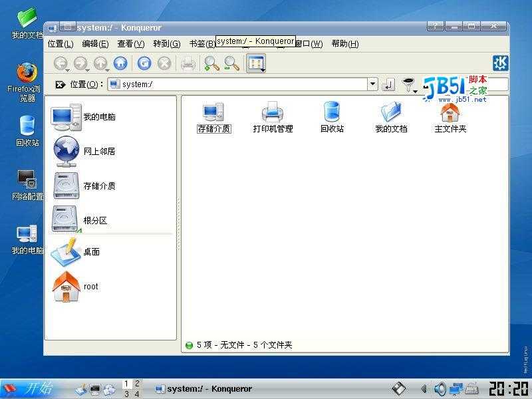Image resolution: width=532 pixels, height=399 pixels.
Task: Select 根分区 in the sidebar
Action: coord(79,220)
